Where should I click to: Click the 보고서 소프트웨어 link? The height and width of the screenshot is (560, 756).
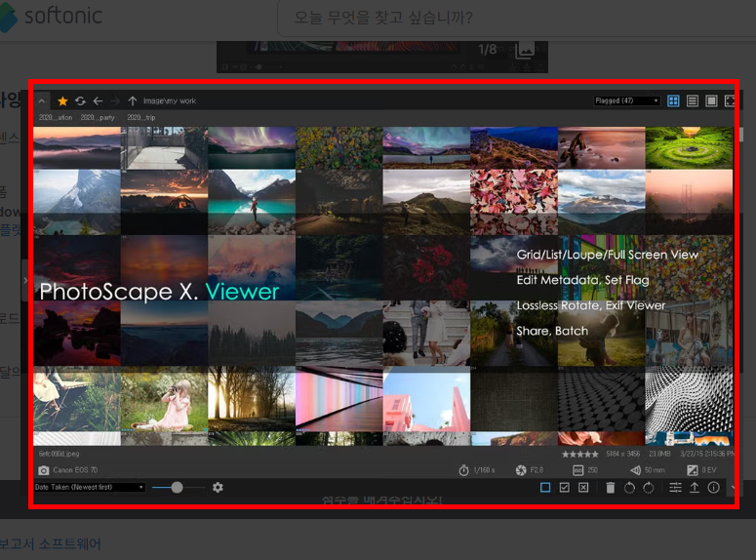(50, 543)
